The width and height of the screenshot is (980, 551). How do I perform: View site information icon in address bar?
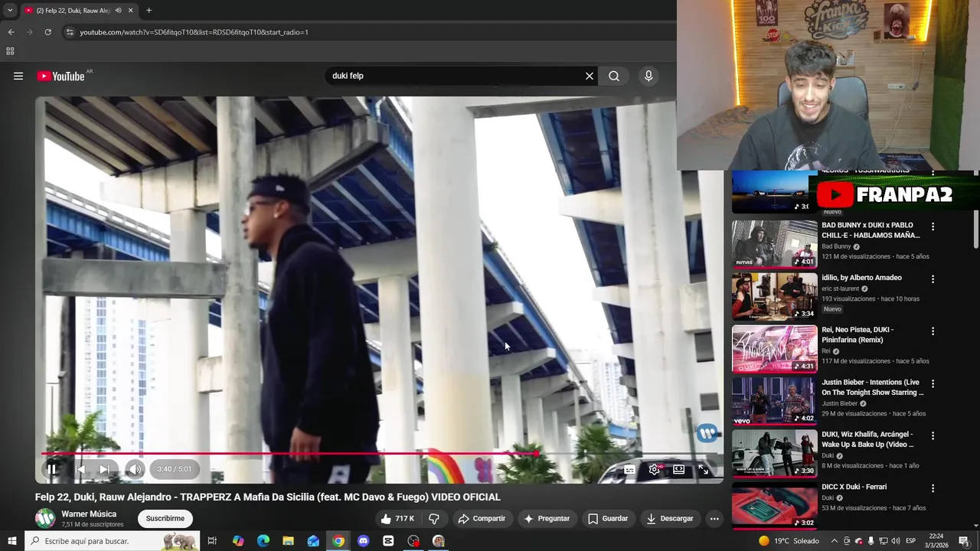pyautogui.click(x=69, y=32)
